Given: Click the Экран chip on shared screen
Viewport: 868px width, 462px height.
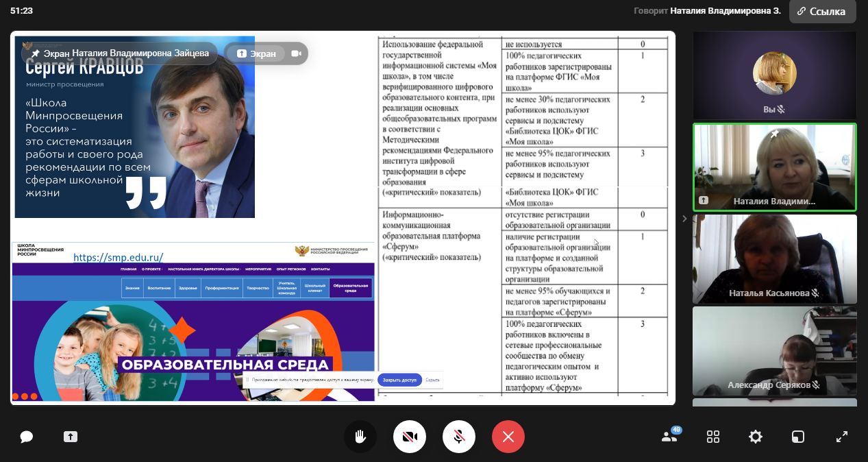Looking at the screenshot, I should [256, 53].
